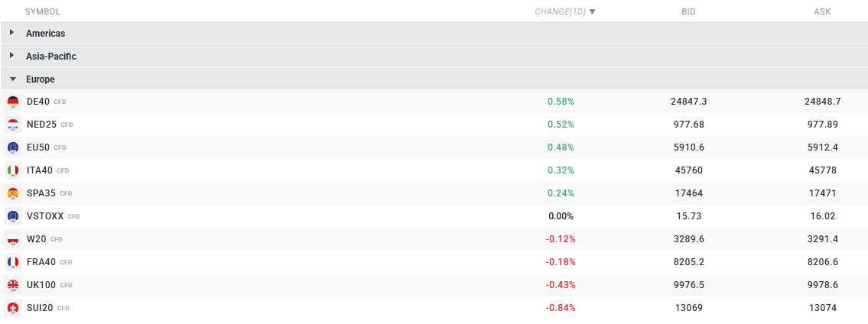
Task: Click the UK100 bid price 9976.5
Action: (x=688, y=285)
